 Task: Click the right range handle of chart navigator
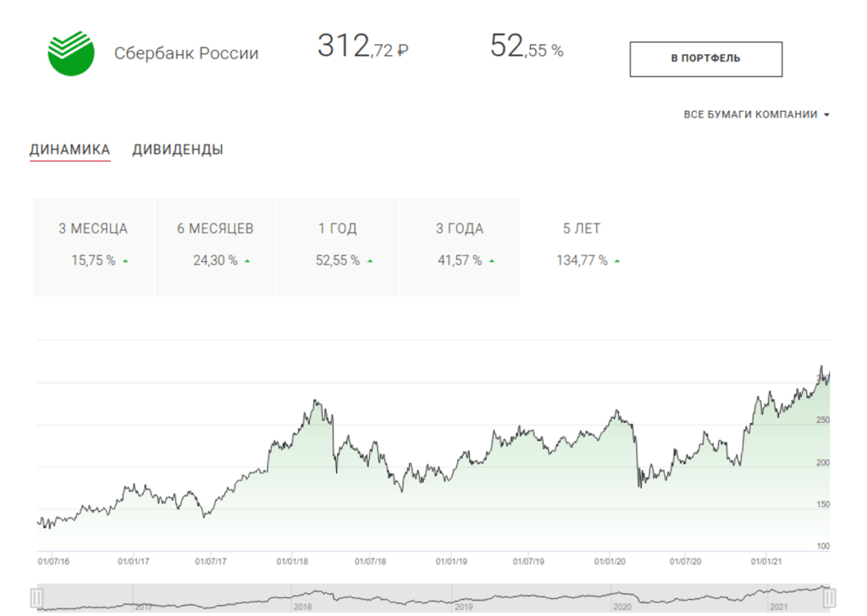[830, 597]
